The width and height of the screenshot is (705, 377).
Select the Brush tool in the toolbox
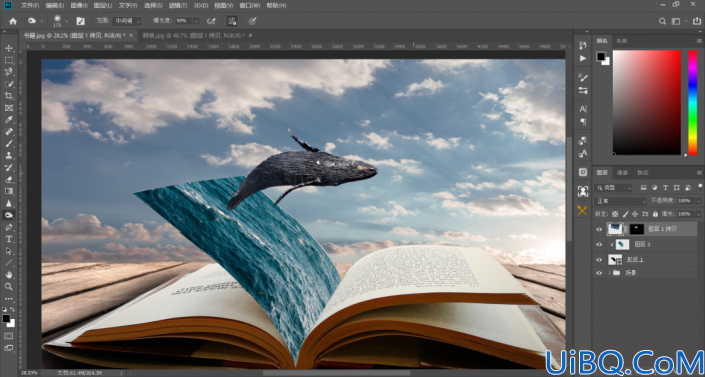click(x=9, y=144)
